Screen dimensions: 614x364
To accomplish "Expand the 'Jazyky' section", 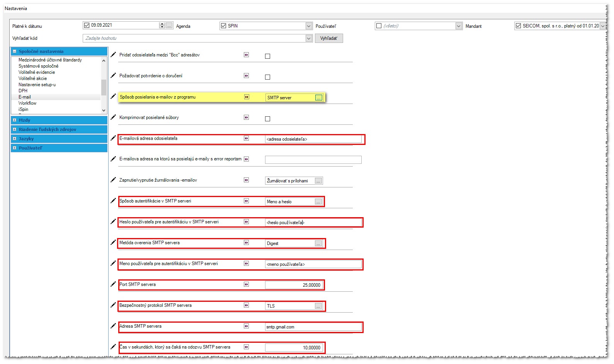I will tap(15, 138).
